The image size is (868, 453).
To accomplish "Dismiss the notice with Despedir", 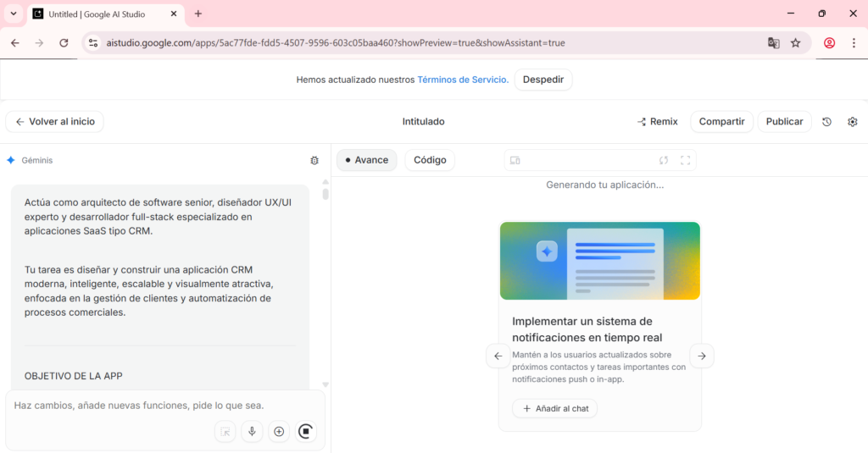I will (x=543, y=80).
